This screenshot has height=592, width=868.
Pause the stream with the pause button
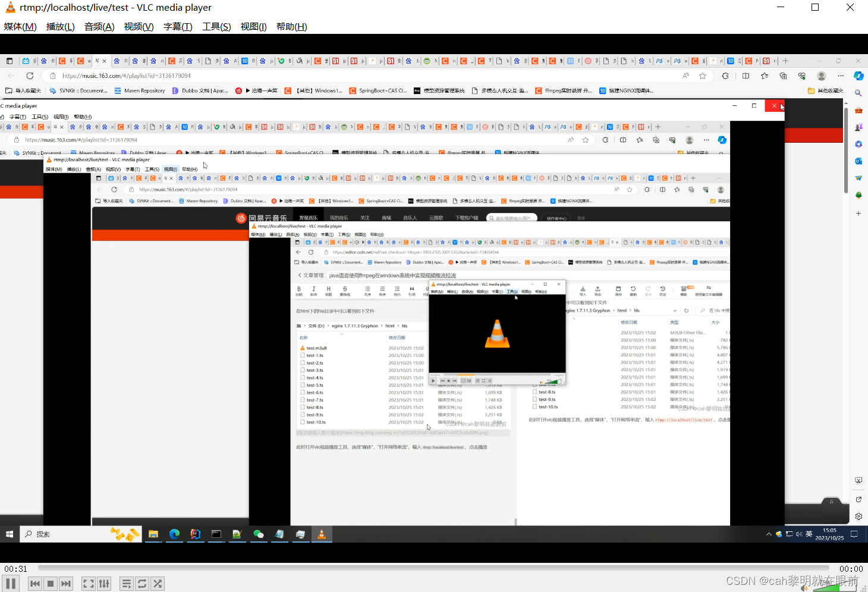[11, 584]
